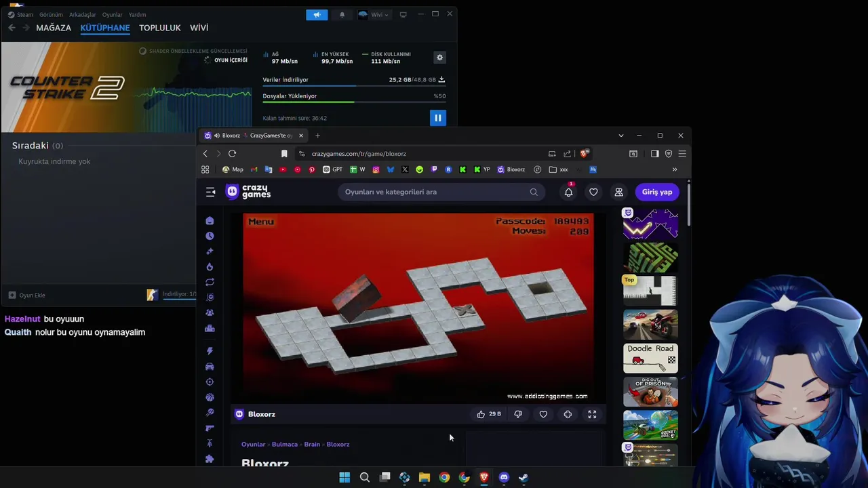Image resolution: width=868 pixels, height=488 pixels.
Task: Click the Giriş yap button
Action: [657, 192]
